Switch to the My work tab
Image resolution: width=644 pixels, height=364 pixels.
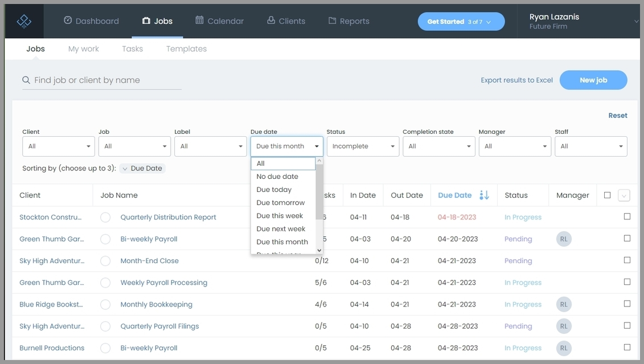click(x=83, y=49)
